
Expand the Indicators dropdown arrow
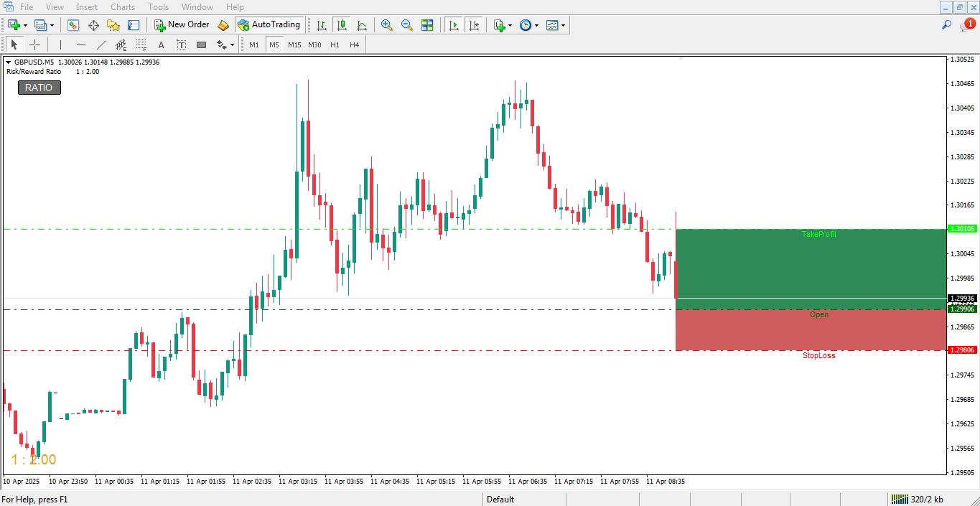(510, 24)
